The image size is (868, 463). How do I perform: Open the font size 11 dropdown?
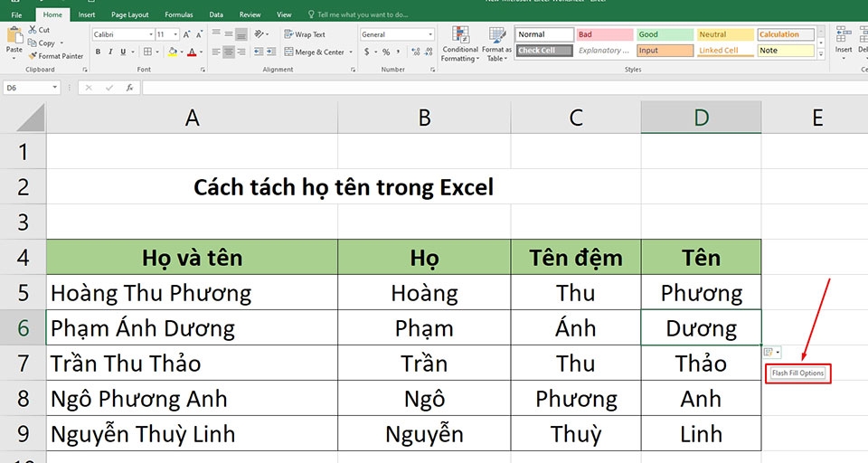(175, 34)
